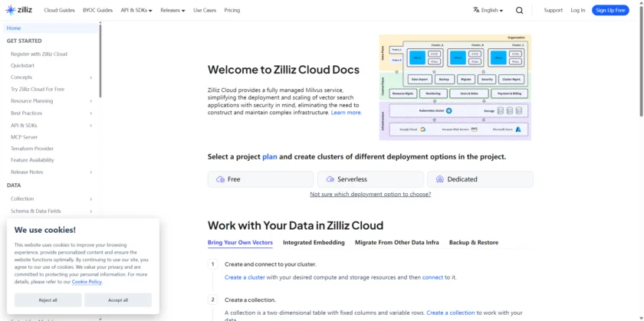Select the Free deployment option
Viewport: 644px width, 321px height.
point(261,179)
